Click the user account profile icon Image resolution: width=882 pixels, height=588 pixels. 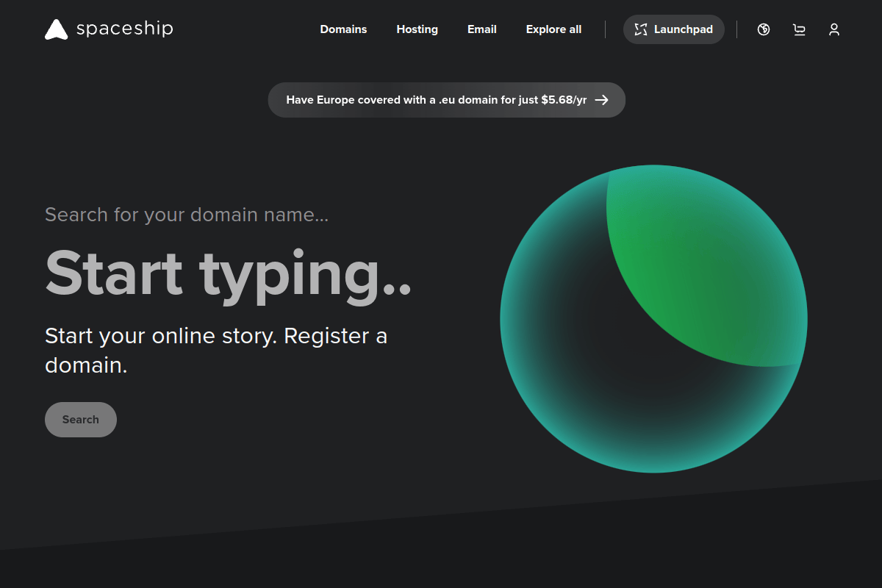pyautogui.click(x=834, y=29)
